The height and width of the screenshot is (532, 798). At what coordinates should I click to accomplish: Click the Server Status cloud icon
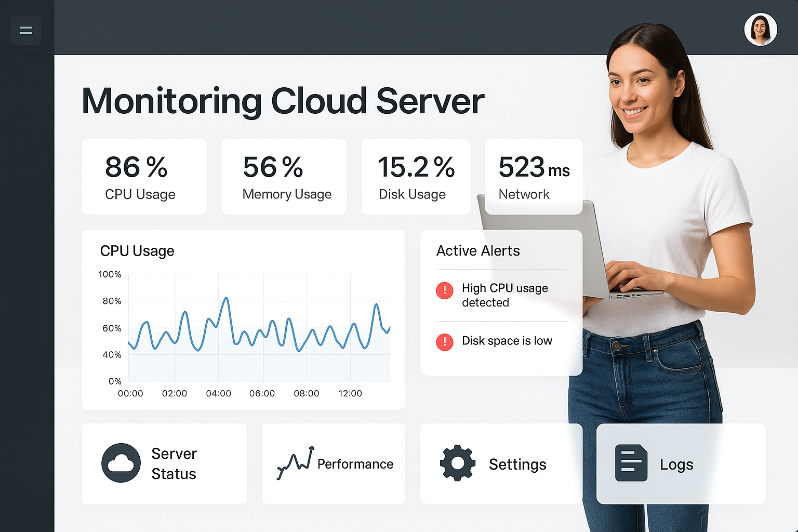[x=121, y=463]
